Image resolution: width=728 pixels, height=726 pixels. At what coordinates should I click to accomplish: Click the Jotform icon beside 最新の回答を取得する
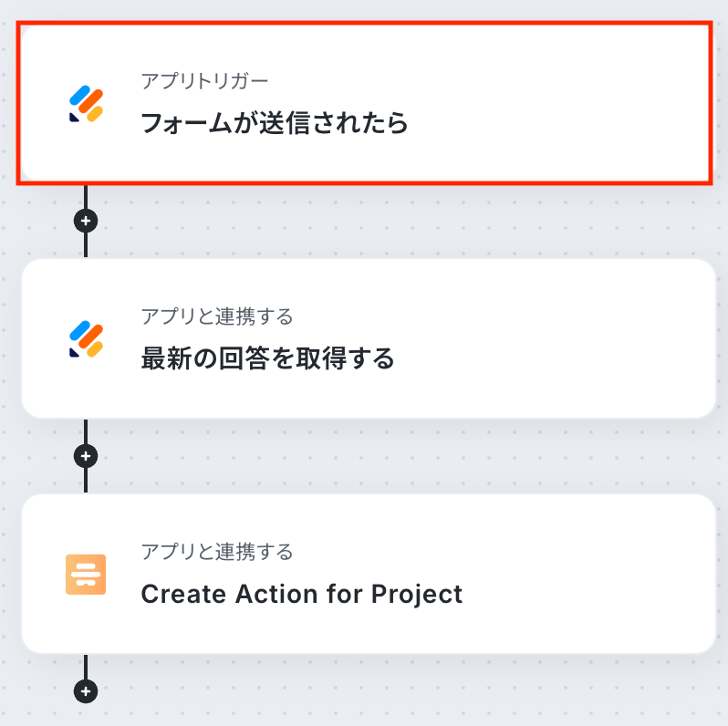(x=87, y=338)
